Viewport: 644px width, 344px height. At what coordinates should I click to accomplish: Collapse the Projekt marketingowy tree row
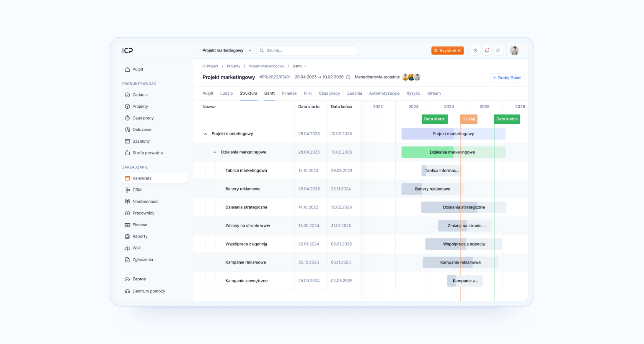tap(205, 134)
